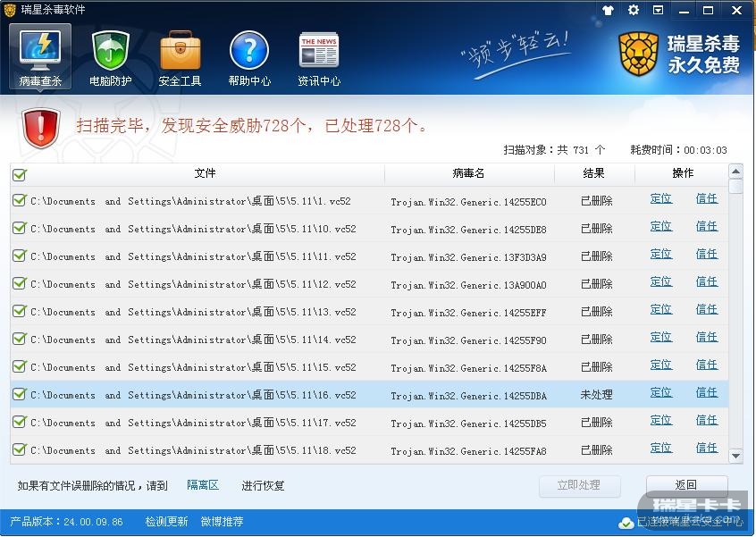The height and width of the screenshot is (537, 756).
Task: Open the 资讯中心 news section
Action: (319, 57)
